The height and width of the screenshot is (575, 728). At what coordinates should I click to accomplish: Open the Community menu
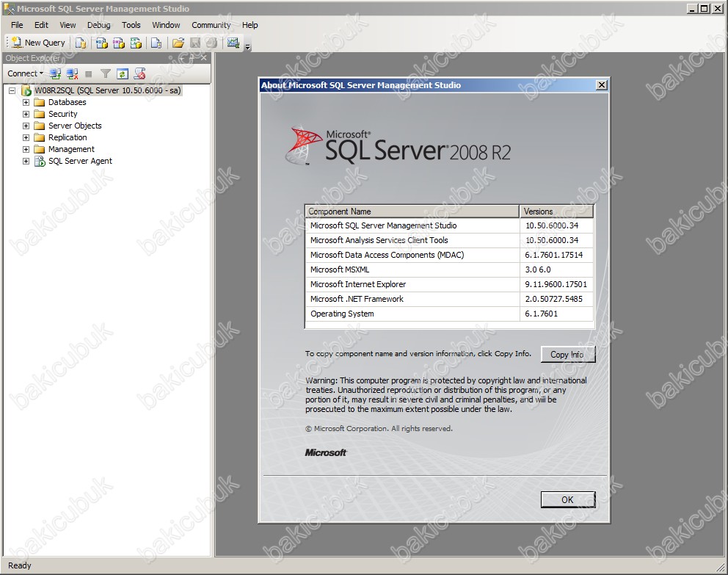(211, 25)
